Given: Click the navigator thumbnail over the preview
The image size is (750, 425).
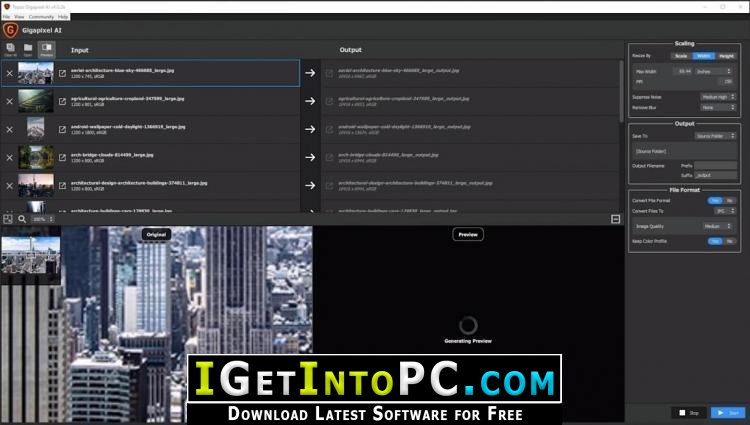Looking at the screenshot, I should [x=31, y=255].
